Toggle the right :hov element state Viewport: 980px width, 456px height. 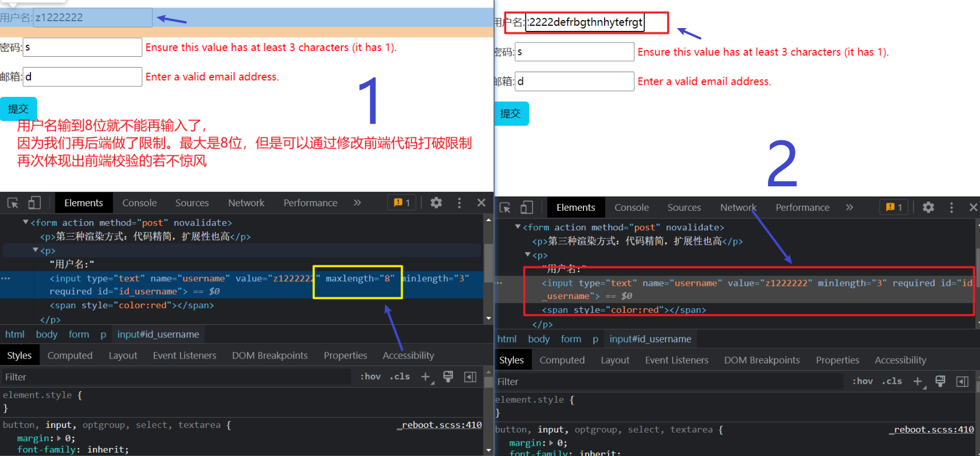pos(863,382)
